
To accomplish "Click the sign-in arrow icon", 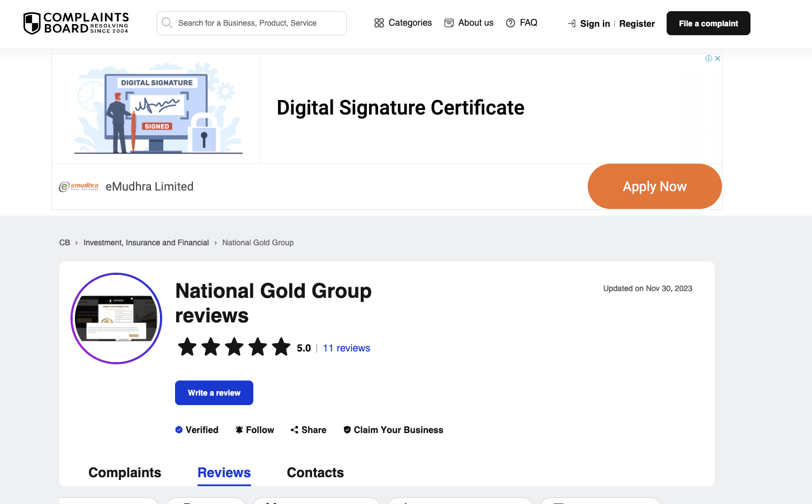I will point(572,23).
